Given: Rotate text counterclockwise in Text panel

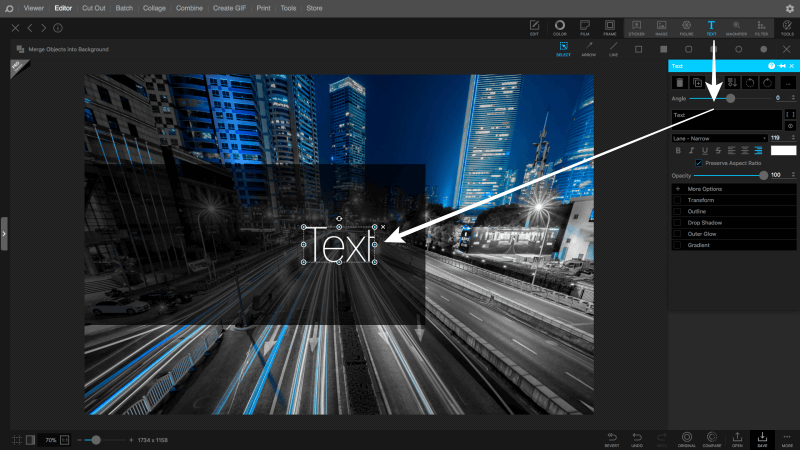Looking at the screenshot, I should (x=749, y=83).
